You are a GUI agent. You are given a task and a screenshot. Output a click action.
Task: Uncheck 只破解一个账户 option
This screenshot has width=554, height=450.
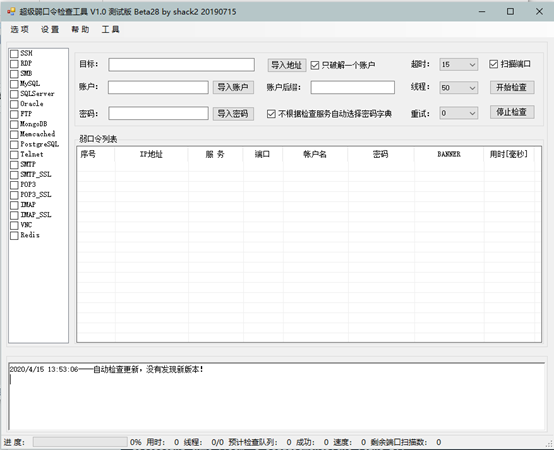[314, 65]
